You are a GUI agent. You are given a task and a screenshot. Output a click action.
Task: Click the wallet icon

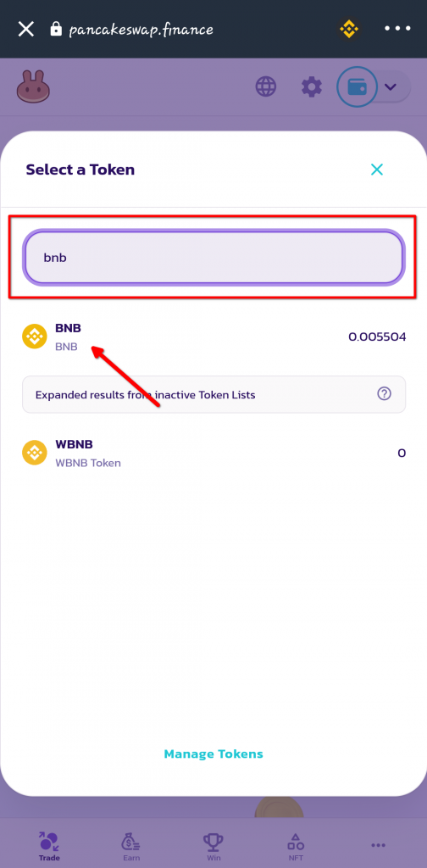click(357, 87)
